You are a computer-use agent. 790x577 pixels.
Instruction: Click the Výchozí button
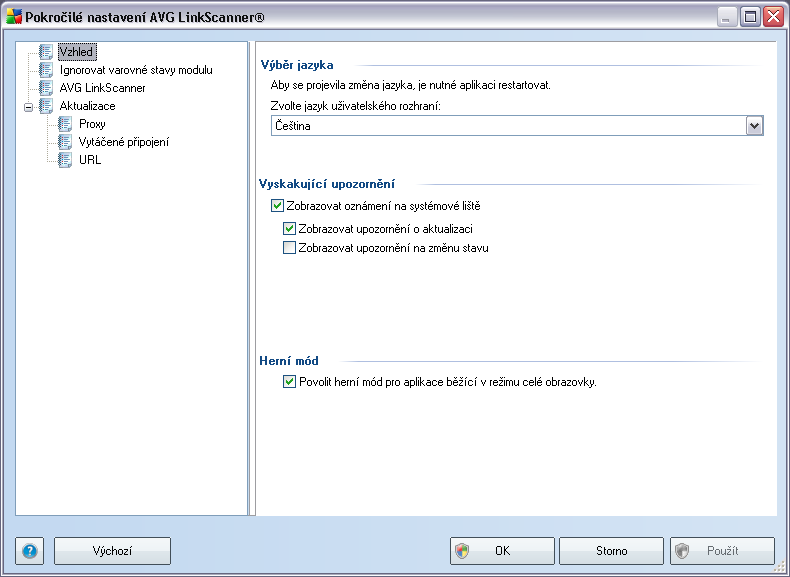[x=112, y=551]
